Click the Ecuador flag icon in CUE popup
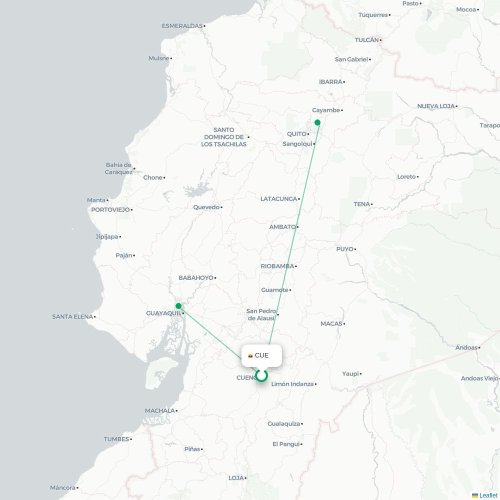 (x=250, y=356)
